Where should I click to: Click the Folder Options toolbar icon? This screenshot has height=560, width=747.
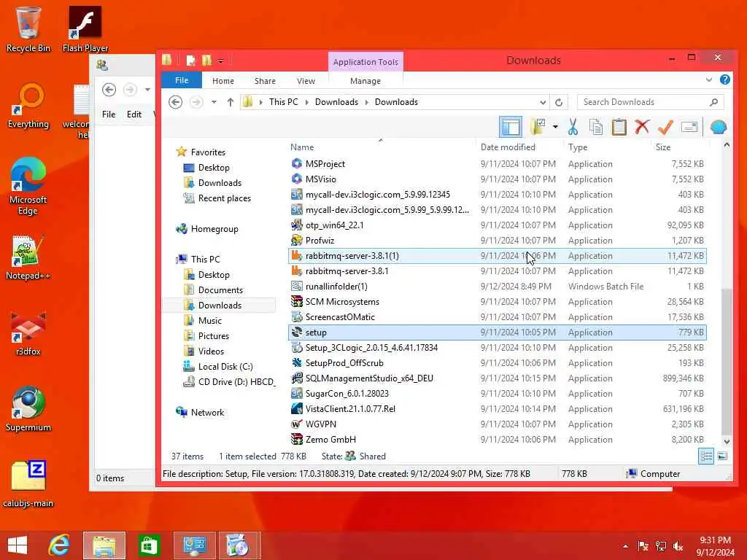pyautogui.click(x=538, y=127)
